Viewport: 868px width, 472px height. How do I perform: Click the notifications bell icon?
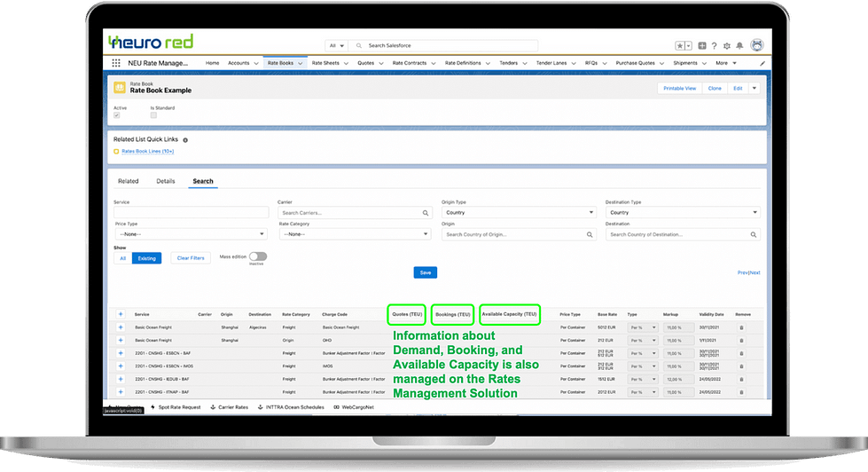click(740, 45)
